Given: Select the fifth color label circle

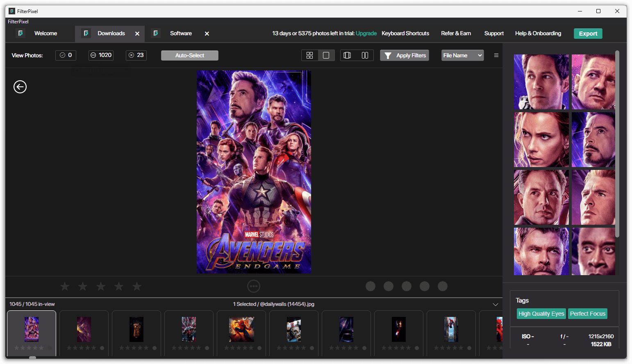Looking at the screenshot, I should tap(443, 286).
